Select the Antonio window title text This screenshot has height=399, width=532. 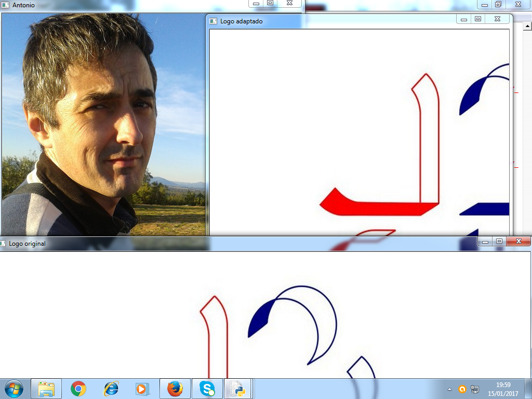23,5
